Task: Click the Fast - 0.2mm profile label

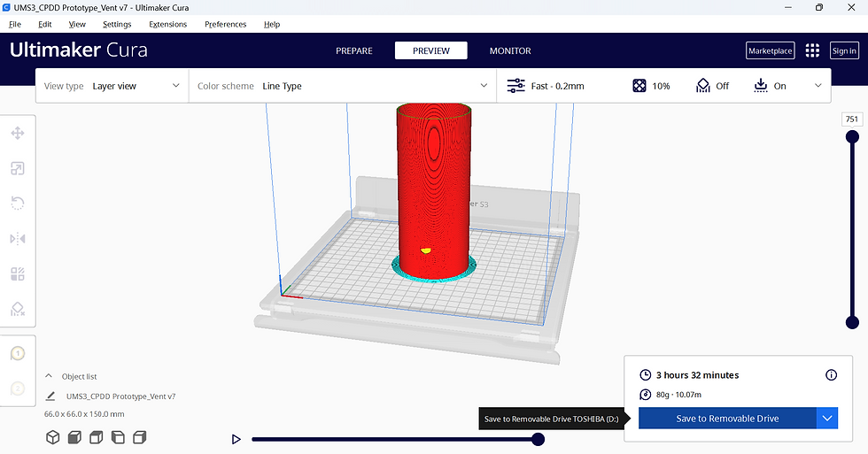Action: [557, 86]
